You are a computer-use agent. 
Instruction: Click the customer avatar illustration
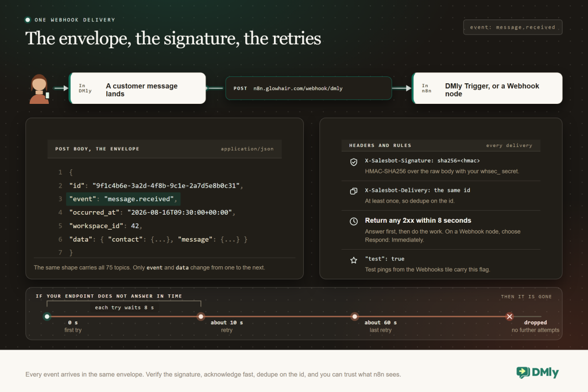click(40, 89)
